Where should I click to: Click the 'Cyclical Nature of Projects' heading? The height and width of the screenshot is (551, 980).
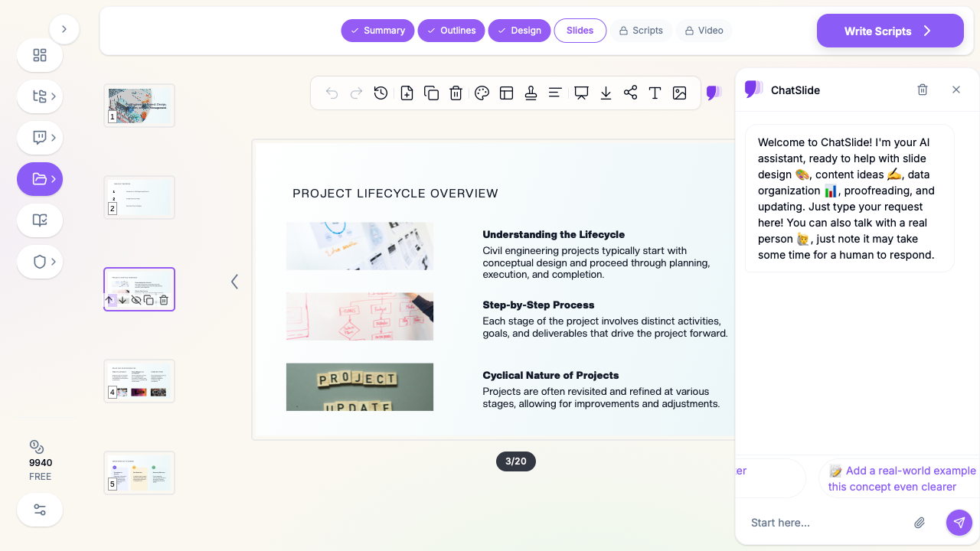550,375
